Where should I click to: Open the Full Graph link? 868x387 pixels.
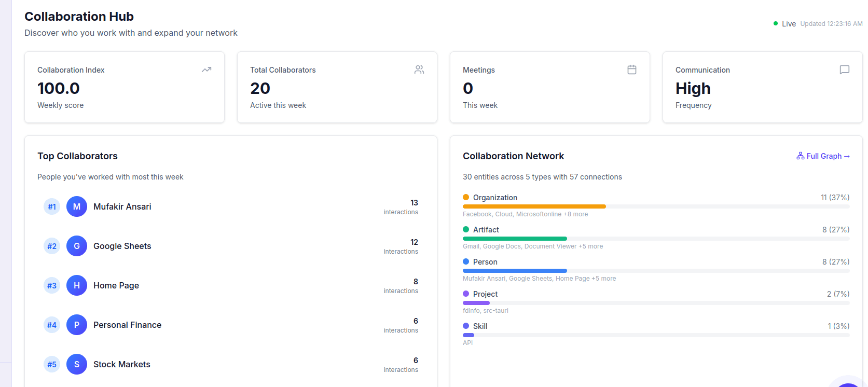coord(823,156)
